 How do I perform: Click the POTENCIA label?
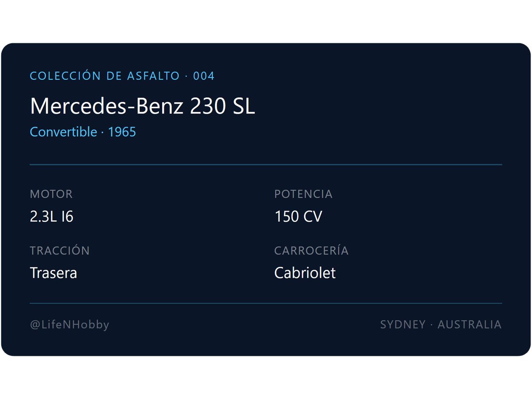click(303, 194)
